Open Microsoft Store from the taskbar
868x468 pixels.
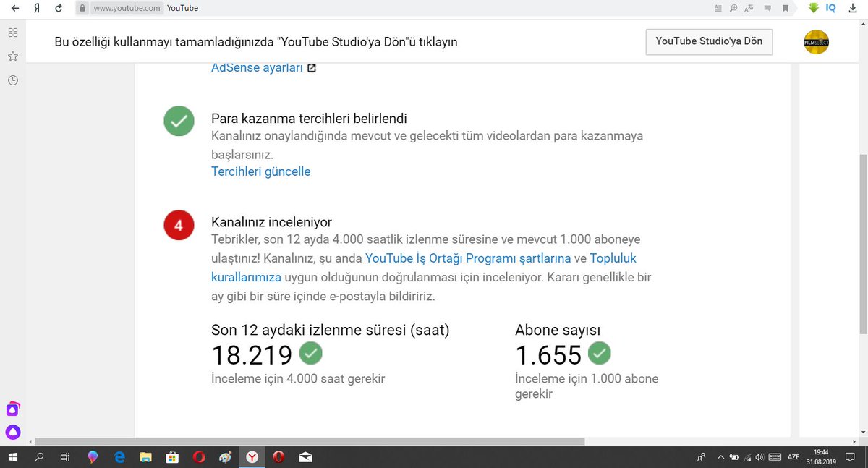coord(172,457)
